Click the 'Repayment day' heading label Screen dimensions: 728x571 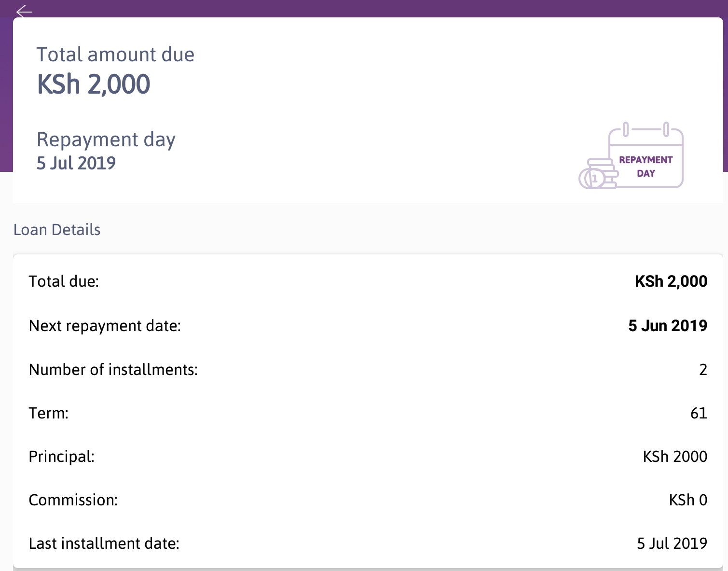(106, 139)
